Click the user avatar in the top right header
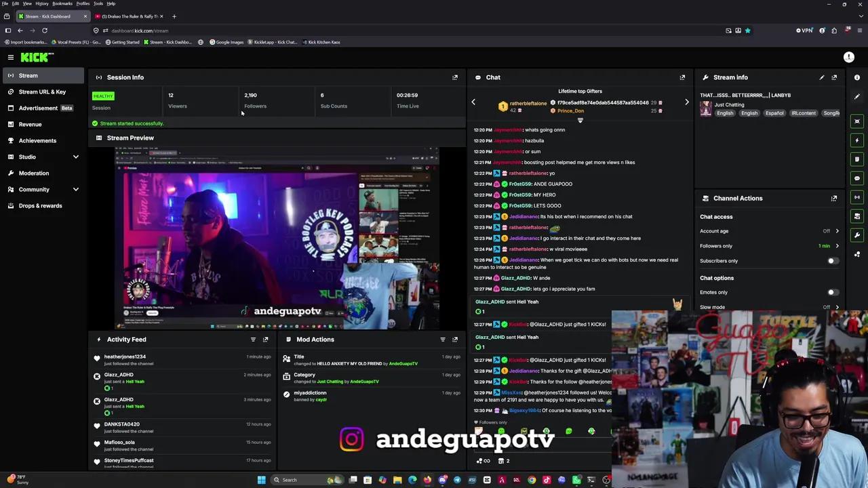Screen dimensions: 868x488 click(x=848, y=58)
